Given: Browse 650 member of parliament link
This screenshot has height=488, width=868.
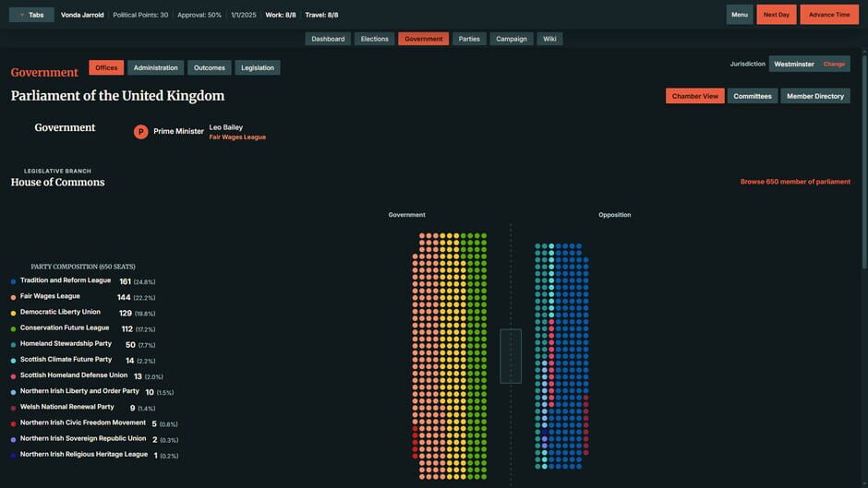Looking at the screenshot, I should pos(795,182).
